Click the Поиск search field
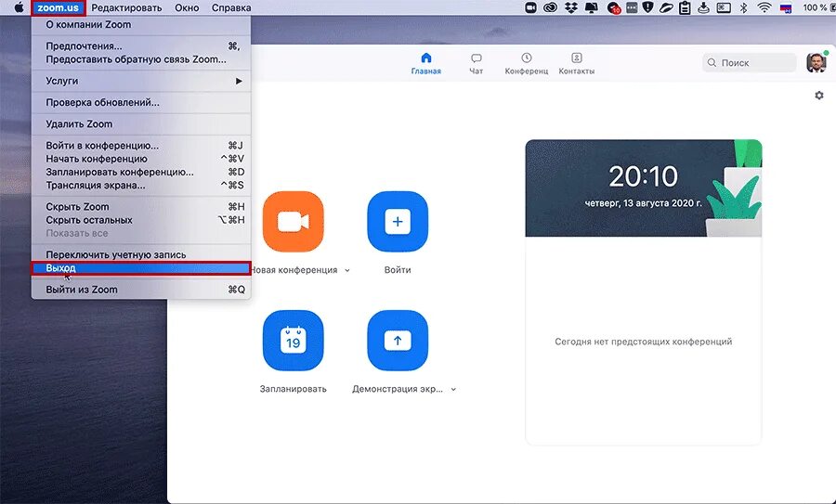 click(x=749, y=63)
